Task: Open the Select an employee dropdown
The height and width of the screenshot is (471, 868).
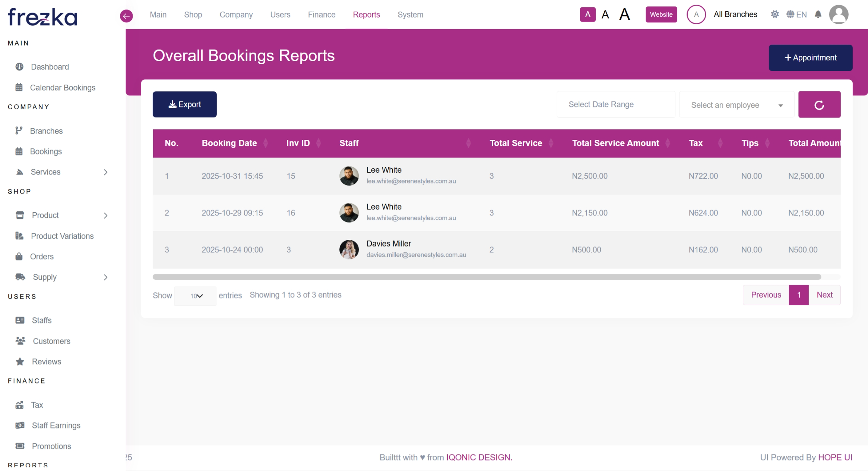Action: [x=736, y=105]
